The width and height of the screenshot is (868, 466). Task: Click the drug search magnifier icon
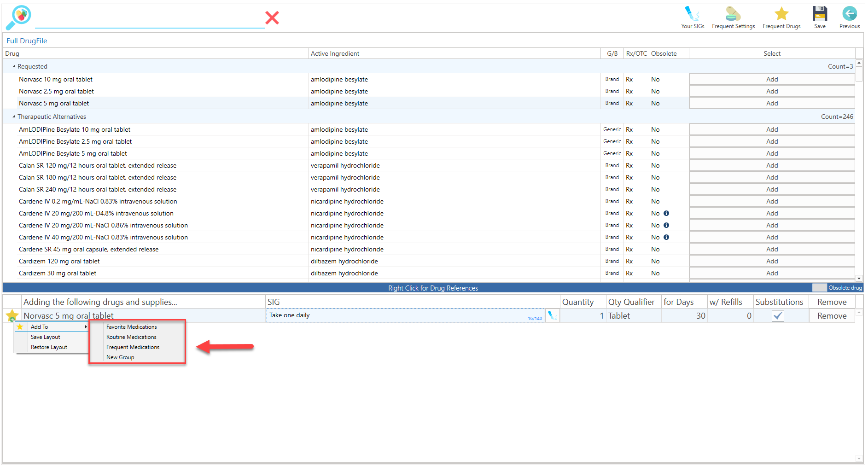(18, 17)
